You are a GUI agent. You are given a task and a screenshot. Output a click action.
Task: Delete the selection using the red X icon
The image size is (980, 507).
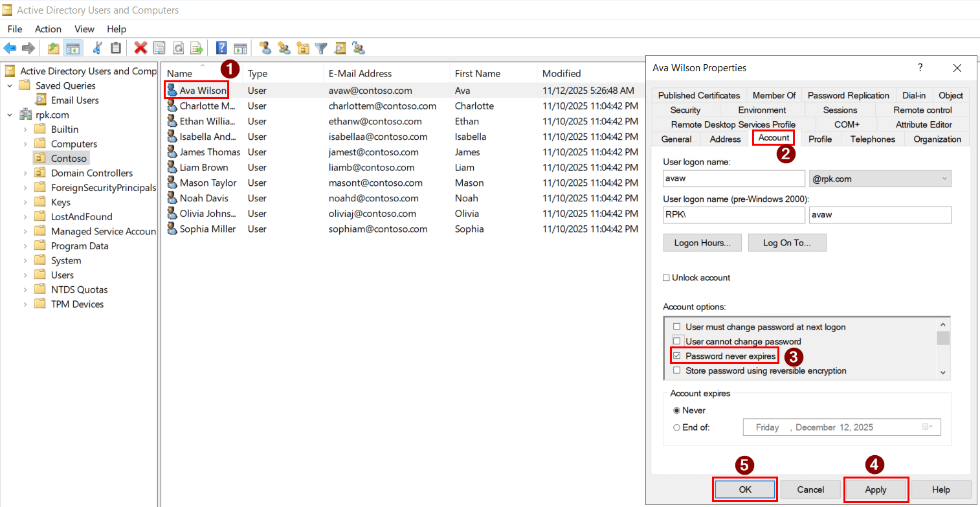[140, 48]
